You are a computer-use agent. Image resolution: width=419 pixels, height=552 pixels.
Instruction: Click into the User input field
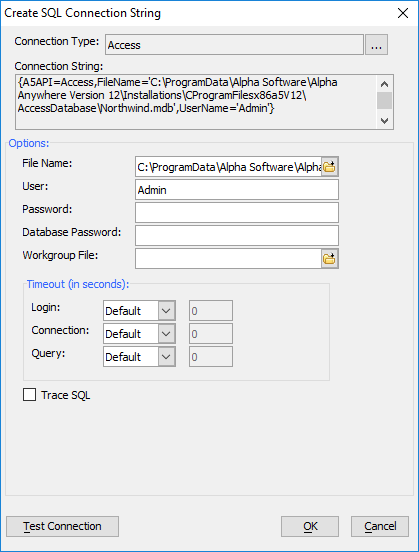tap(237, 190)
